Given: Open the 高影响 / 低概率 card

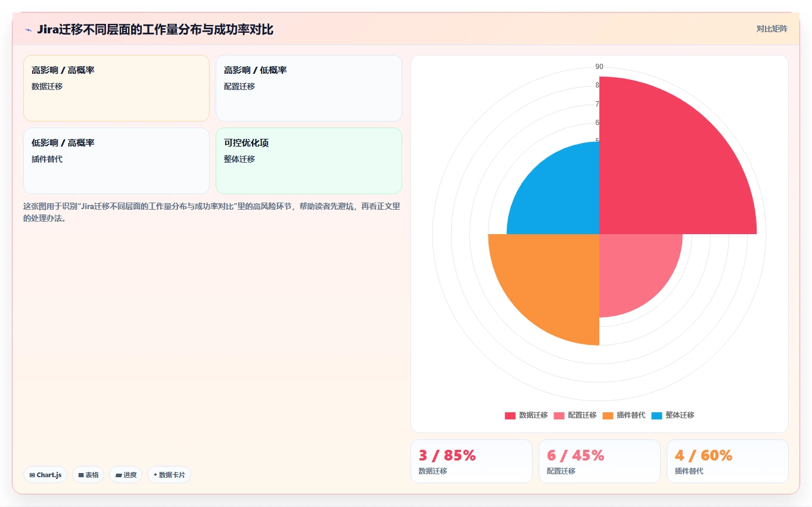Looking at the screenshot, I should point(309,88).
